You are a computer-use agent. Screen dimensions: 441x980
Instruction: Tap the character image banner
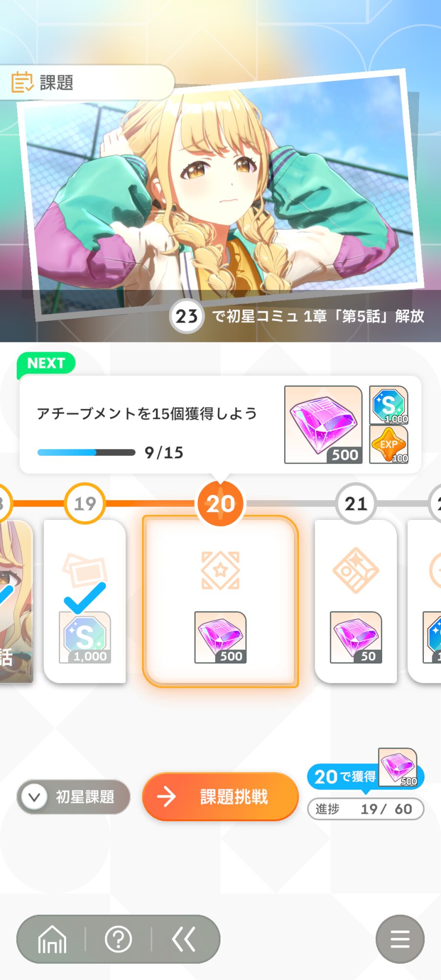pyautogui.click(x=220, y=196)
